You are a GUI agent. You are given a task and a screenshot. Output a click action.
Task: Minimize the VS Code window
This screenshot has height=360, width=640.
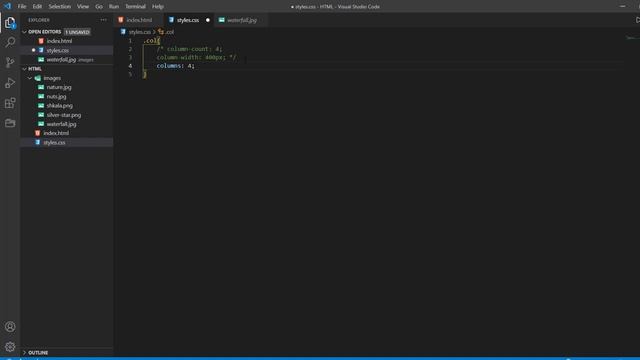tap(622, 7)
